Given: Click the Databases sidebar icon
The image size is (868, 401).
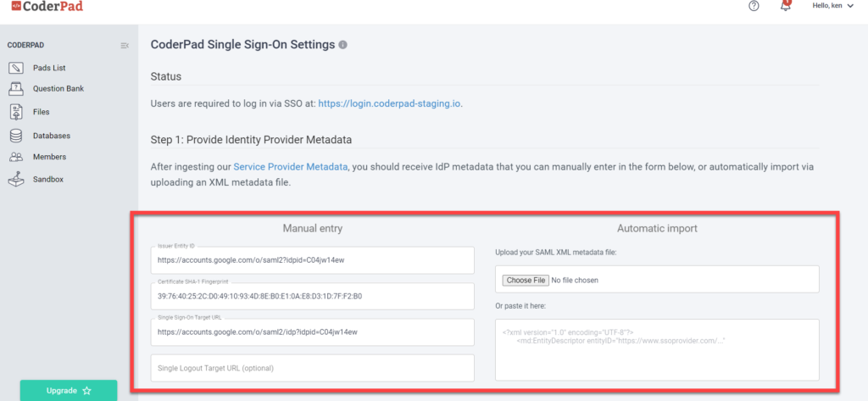Looking at the screenshot, I should pos(16,136).
